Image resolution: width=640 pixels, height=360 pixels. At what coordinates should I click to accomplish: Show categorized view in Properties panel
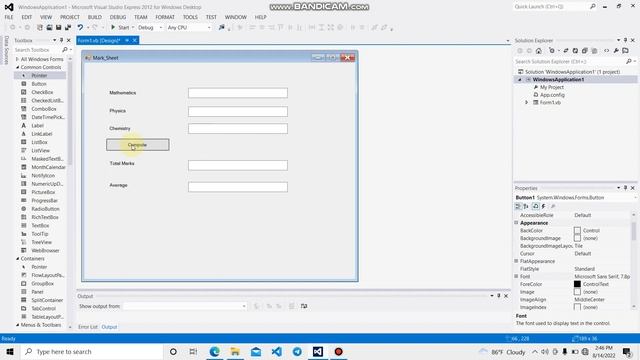tap(518, 206)
